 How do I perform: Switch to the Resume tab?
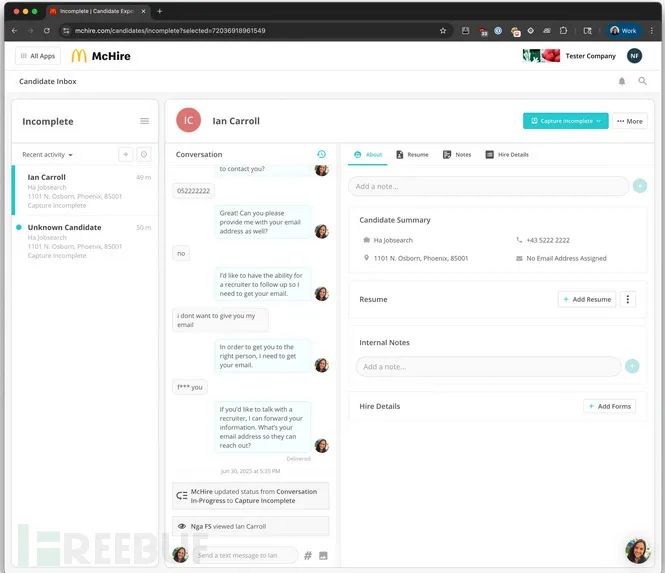point(412,155)
